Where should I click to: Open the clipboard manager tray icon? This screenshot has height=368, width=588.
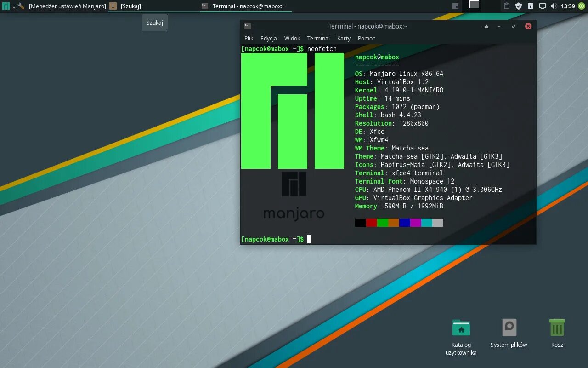pyautogui.click(x=507, y=6)
